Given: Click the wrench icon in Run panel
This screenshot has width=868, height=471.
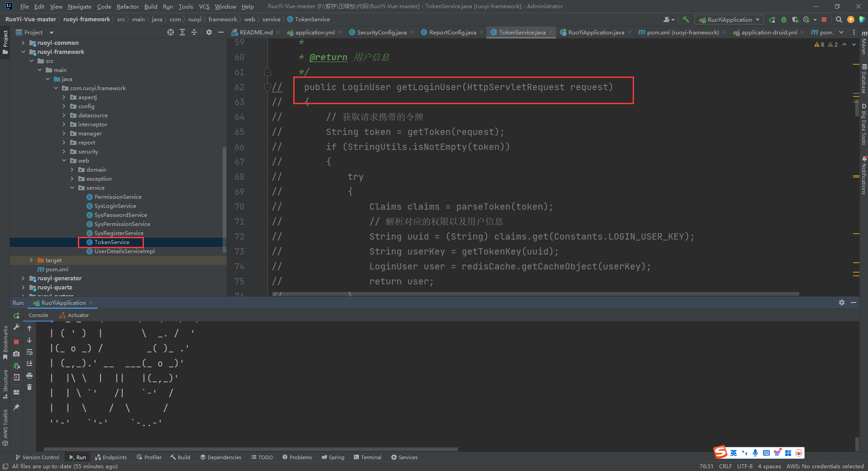Looking at the screenshot, I should point(17,327).
